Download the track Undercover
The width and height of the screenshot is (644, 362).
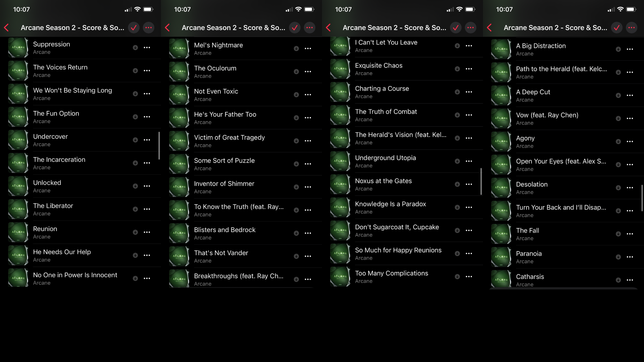pos(135,140)
